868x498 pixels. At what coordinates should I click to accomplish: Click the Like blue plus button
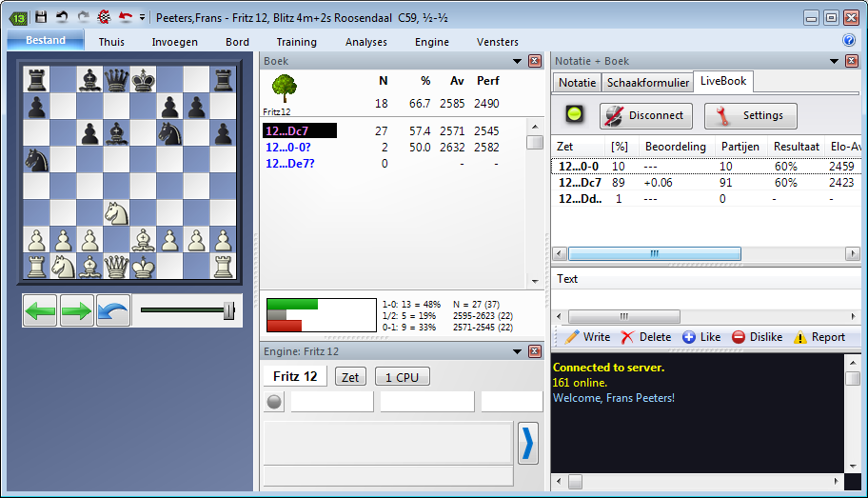pos(701,337)
